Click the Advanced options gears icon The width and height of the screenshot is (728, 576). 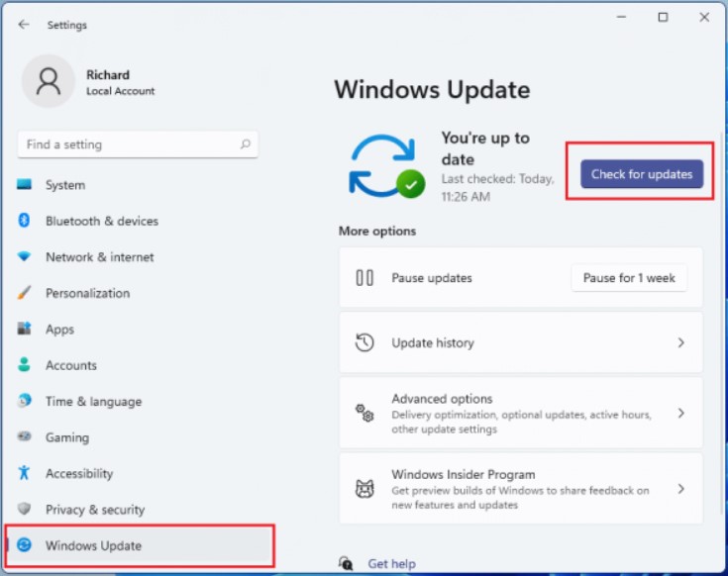tap(364, 413)
